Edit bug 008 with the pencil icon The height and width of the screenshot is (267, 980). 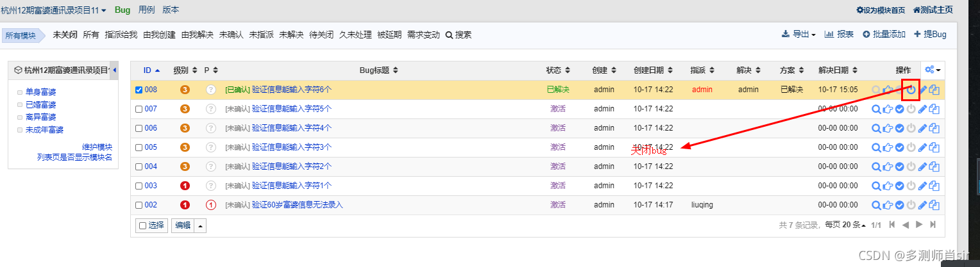click(923, 90)
